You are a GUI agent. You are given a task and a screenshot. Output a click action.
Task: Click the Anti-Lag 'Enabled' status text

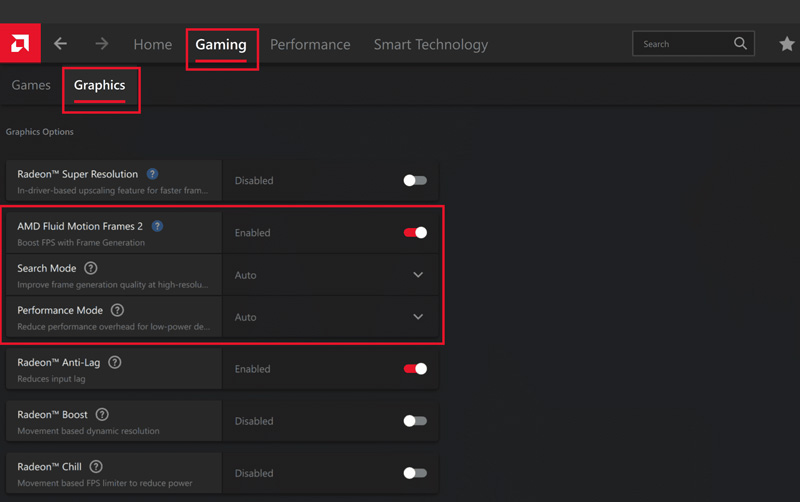pos(253,369)
